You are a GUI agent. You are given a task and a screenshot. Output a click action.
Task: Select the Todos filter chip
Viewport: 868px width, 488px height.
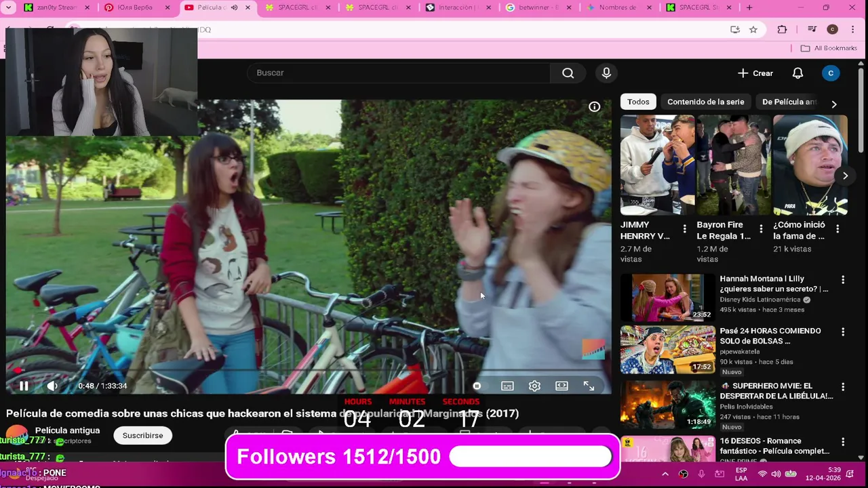pyautogui.click(x=638, y=102)
